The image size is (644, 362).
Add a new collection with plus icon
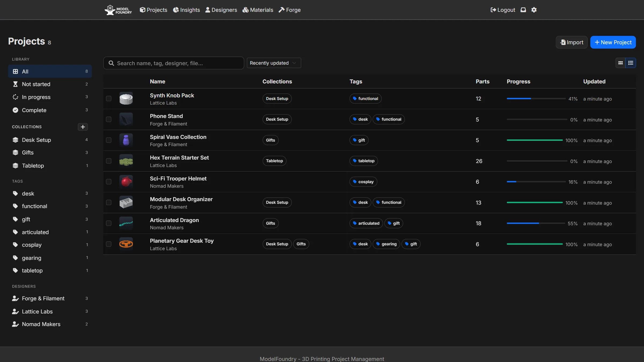[83, 127]
